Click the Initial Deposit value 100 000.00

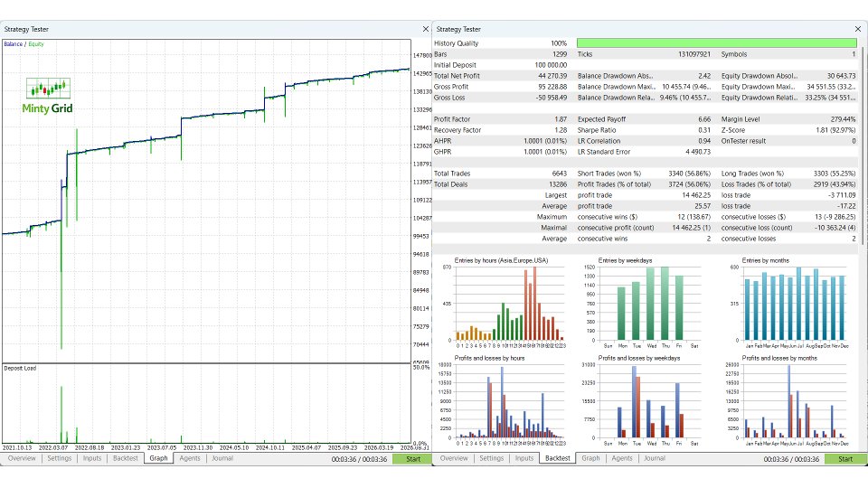[x=551, y=65]
